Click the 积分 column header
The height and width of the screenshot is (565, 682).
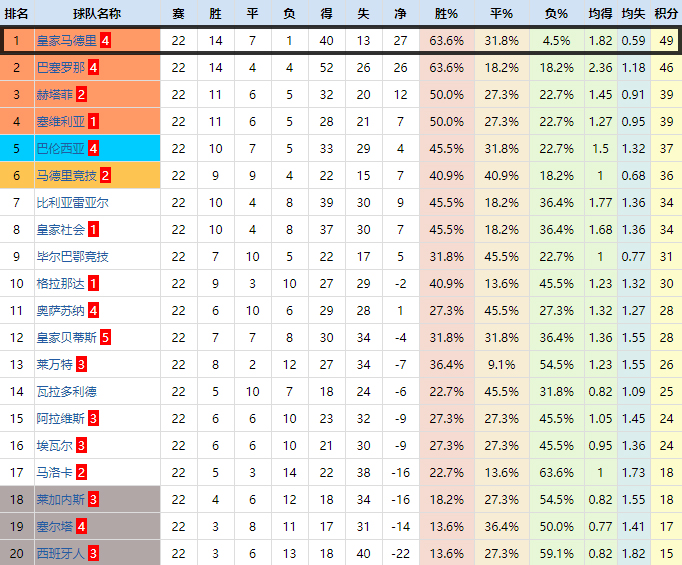(666, 13)
